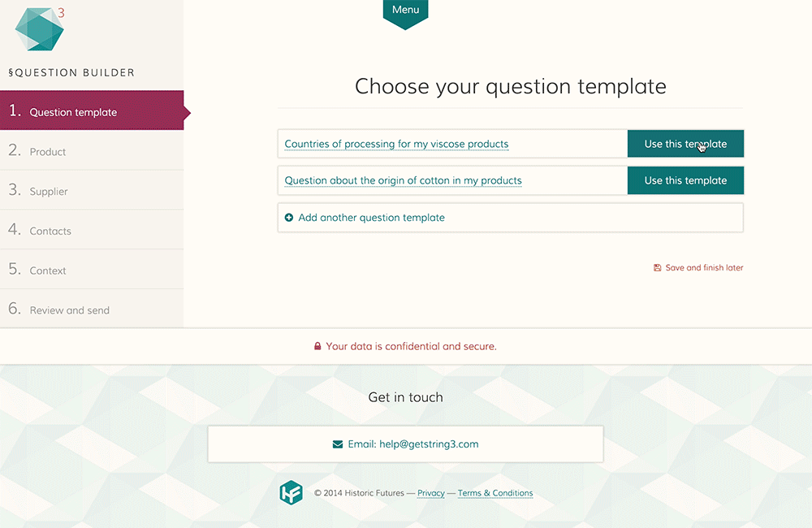Click the String3 hexagon logo

(39, 29)
